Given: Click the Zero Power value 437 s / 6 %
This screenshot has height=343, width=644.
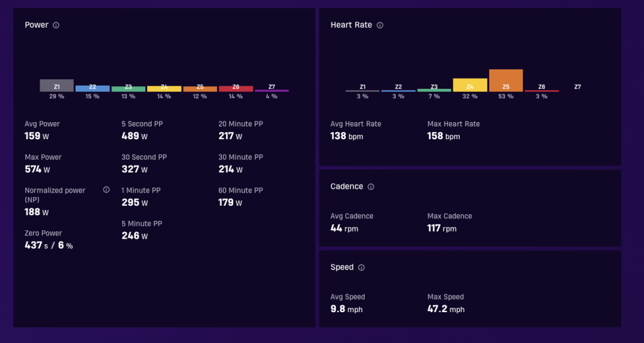Looking at the screenshot, I should tap(48, 245).
